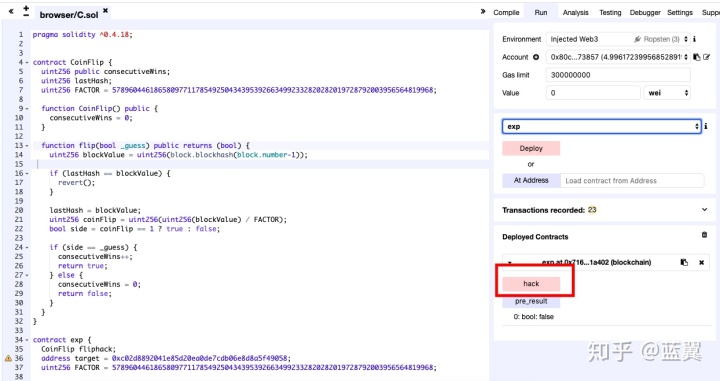Collapse the right panel with chevron icon
The height and width of the screenshot is (381, 720).
click(x=483, y=11)
